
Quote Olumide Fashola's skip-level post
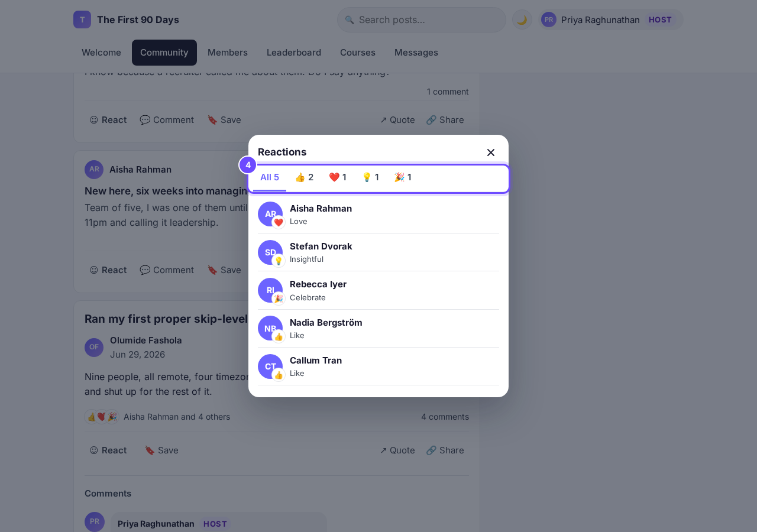[397, 450]
